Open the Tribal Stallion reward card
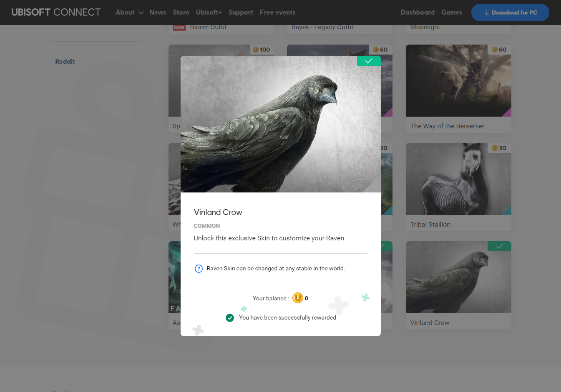 click(x=458, y=187)
